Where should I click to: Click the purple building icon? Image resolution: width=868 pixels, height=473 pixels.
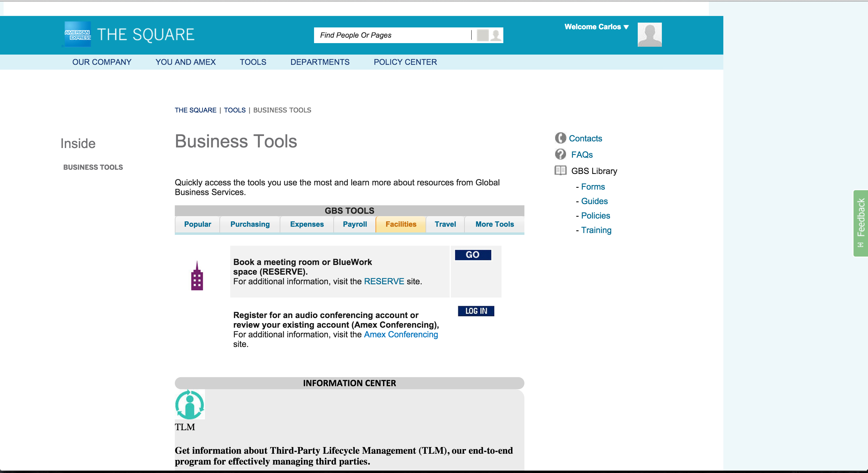[197, 276]
